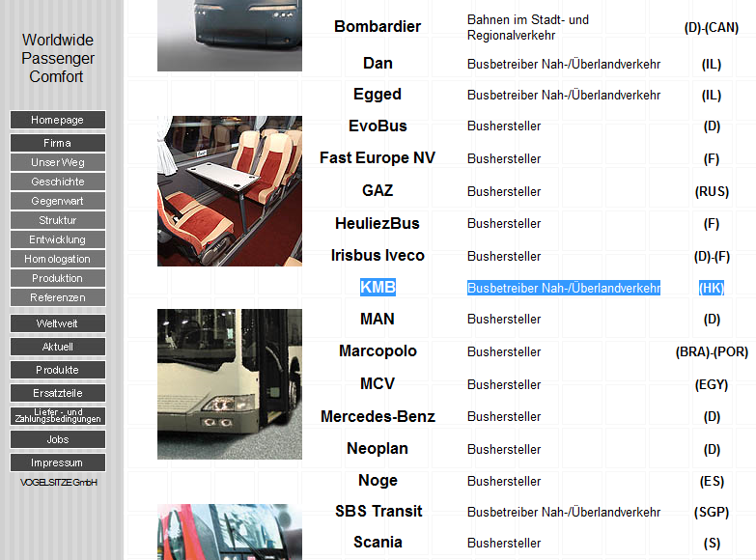The height and width of the screenshot is (560, 756).
Task: Open the Produktion submenu entry
Action: pos(57,278)
